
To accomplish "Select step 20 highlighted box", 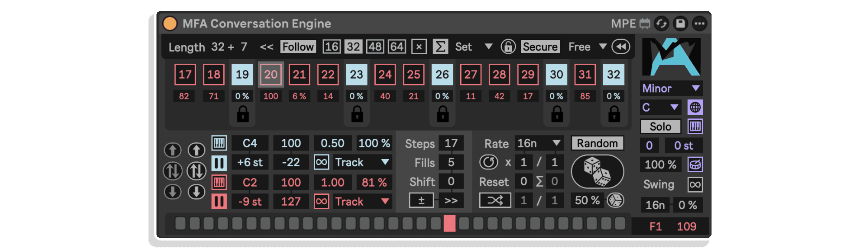I will tap(271, 75).
